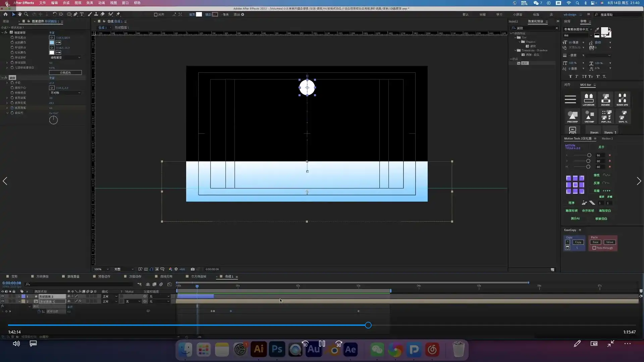
Task: Toggle the 对齐 snapping checkbox
Action: point(156,14)
